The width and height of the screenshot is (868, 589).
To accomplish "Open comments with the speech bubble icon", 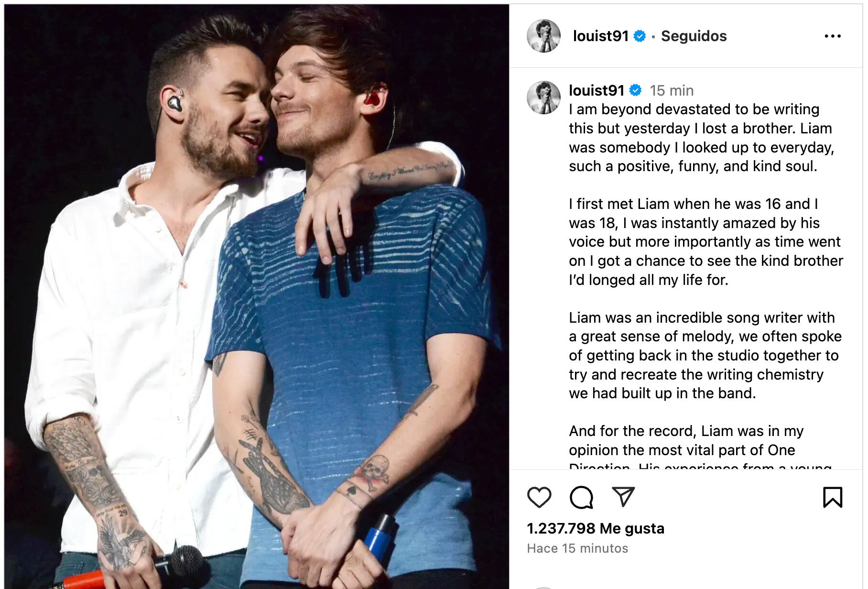I will [x=581, y=497].
